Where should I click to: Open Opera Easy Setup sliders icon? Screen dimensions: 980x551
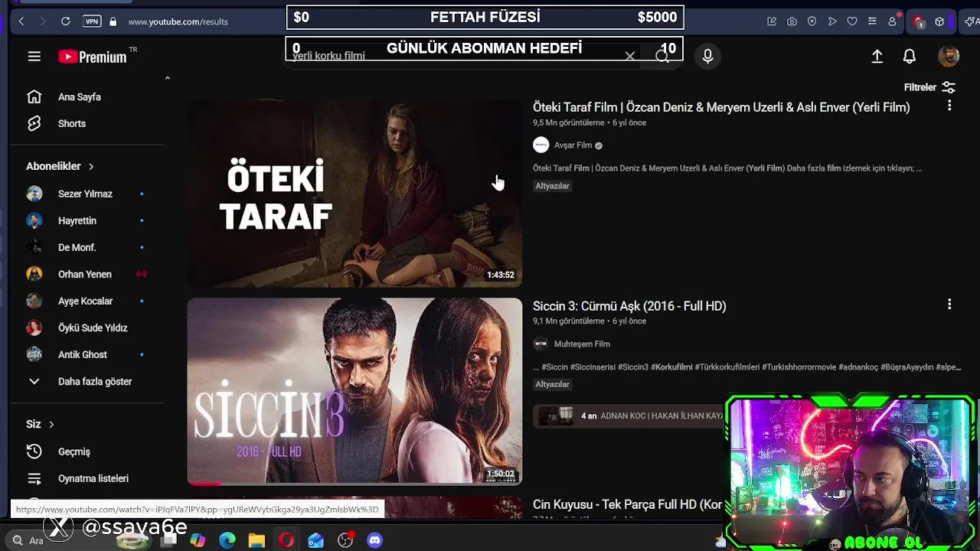pyautogui.click(x=872, y=21)
